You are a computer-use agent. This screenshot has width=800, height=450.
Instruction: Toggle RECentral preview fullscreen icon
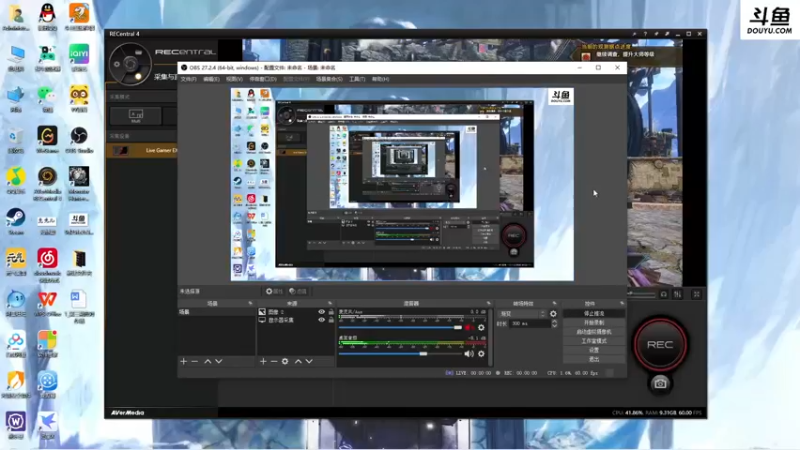point(696,294)
